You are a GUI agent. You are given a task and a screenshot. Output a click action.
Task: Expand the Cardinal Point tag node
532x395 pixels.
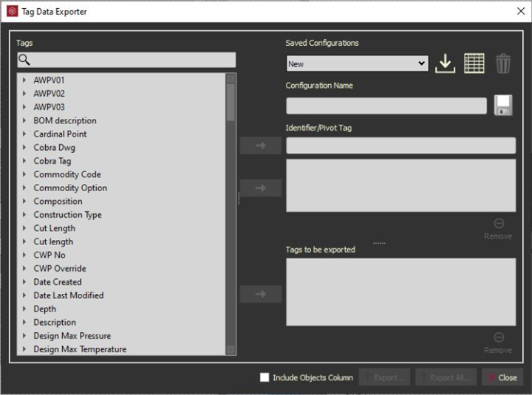pos(24,134)
